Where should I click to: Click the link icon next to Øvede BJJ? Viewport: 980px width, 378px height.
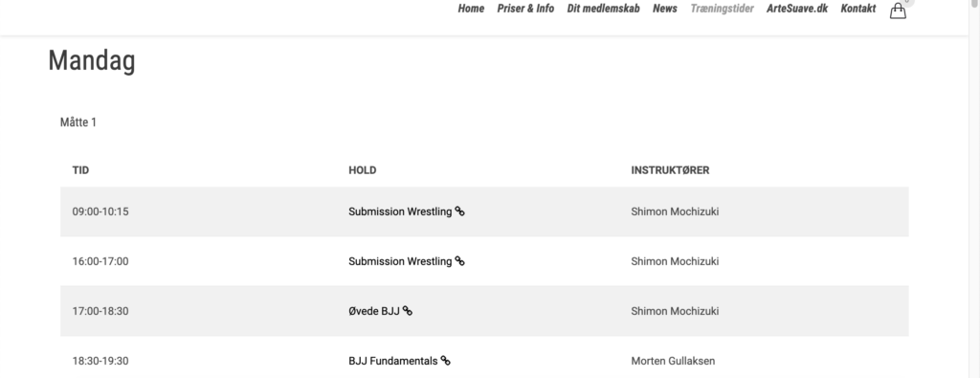[x=408, y=311]
